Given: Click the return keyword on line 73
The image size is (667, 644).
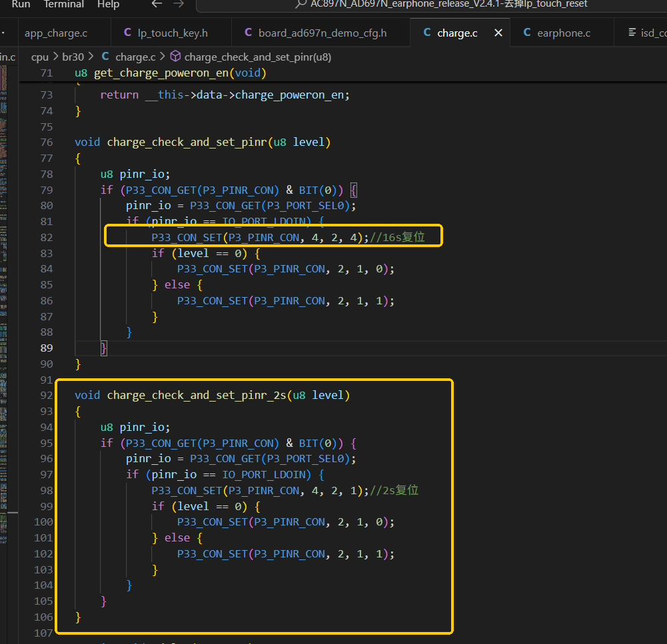Looking at the screenshot, I should coord(119,95).
